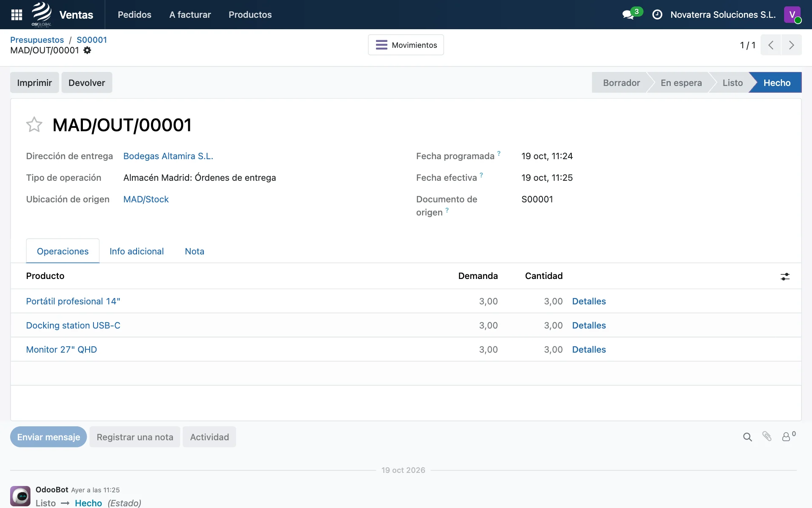Open column options adjust icon
Viewport: 812px width, 508px height.
785,276
